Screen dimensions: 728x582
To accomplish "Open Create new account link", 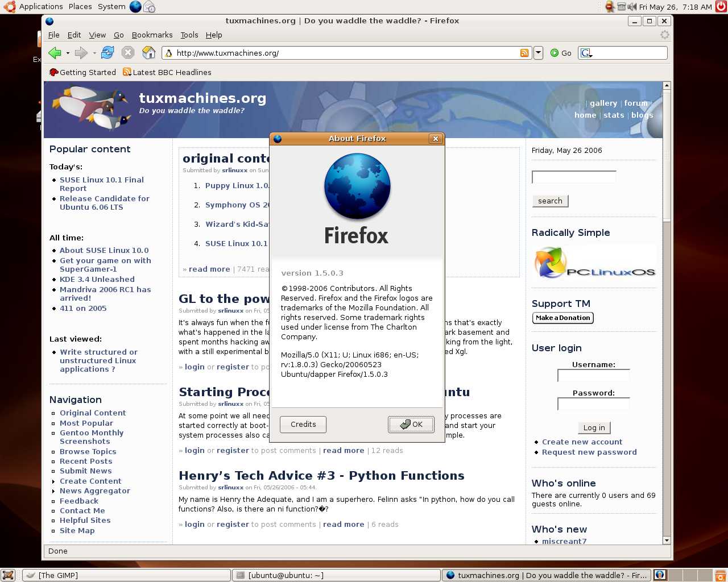I will (x=582, y=442).
